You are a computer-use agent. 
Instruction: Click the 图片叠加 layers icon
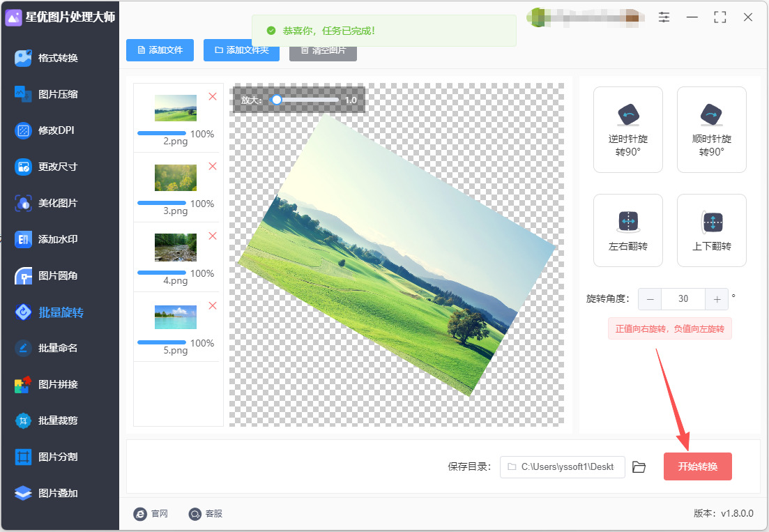point(23,493)
